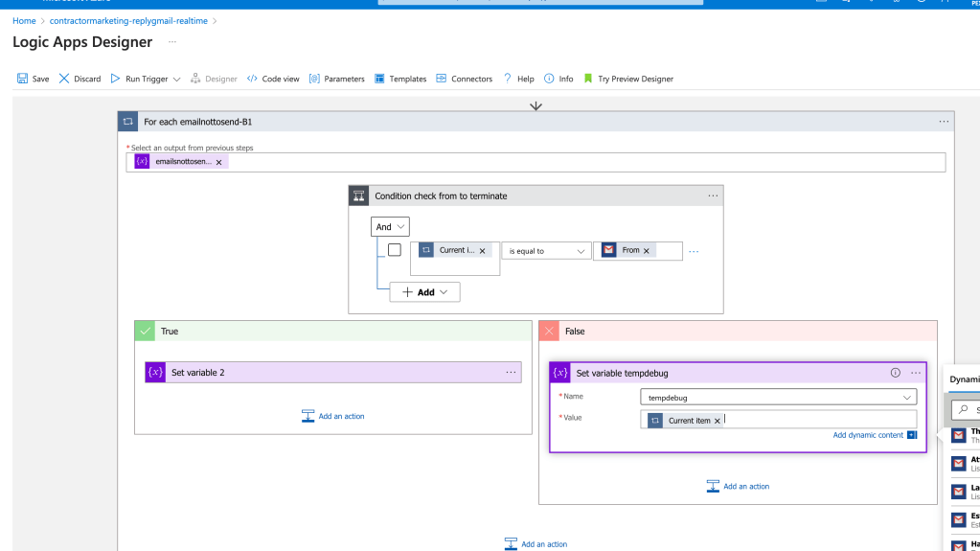Click the Condition check icon in the header
The width and height of the screenshot is (980, 551).
pyautogui.click(x=358, y=195)
